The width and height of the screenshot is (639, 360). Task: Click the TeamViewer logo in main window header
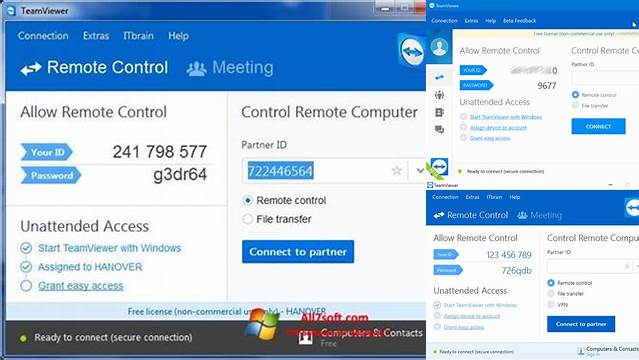point(412,52)
